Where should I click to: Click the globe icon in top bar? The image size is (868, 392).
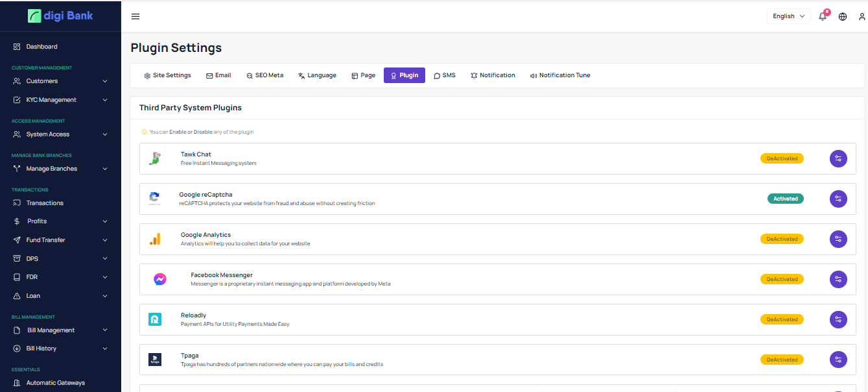[x=843, y=16]
